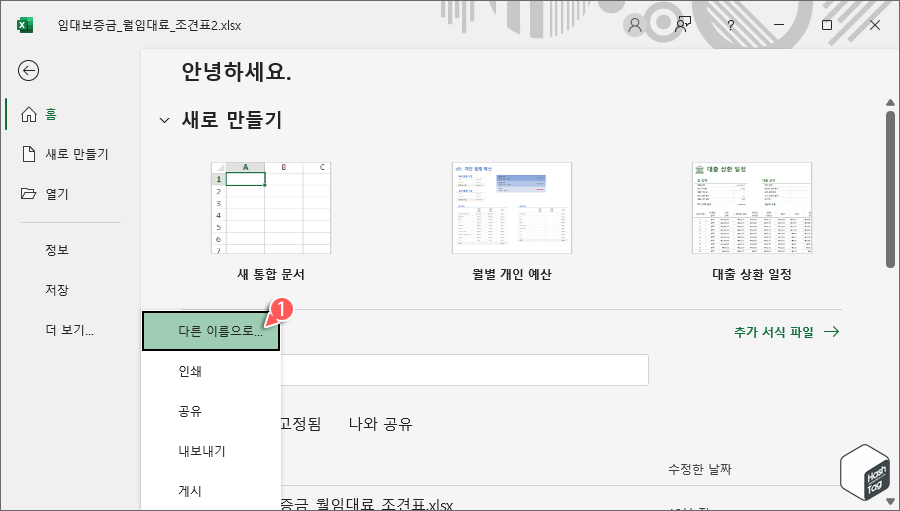Click the scroll down arrow
Viewport: 900px width, 511px height.
[890, 502]
